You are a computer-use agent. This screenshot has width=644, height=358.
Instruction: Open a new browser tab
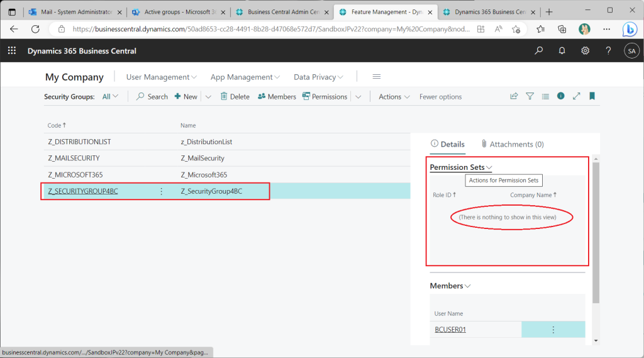549,12
